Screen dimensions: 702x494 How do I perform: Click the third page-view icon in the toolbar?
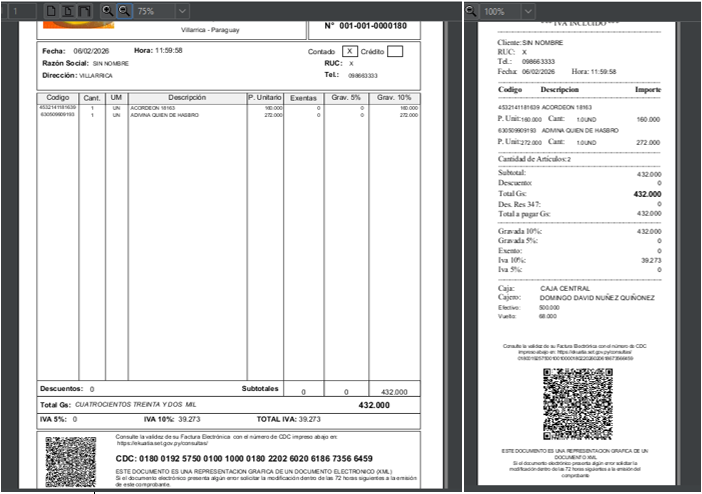click(85, 10)
